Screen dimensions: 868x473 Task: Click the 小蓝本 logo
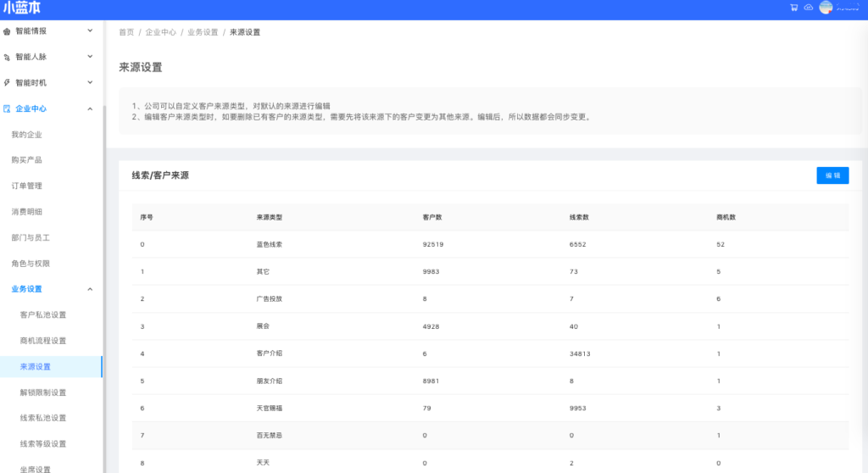pos(21,8)
